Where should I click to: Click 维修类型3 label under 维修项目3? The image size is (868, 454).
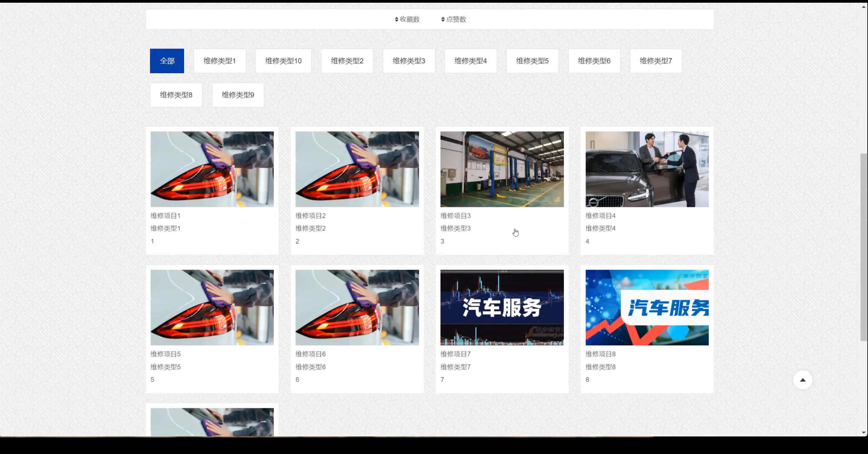455,228
